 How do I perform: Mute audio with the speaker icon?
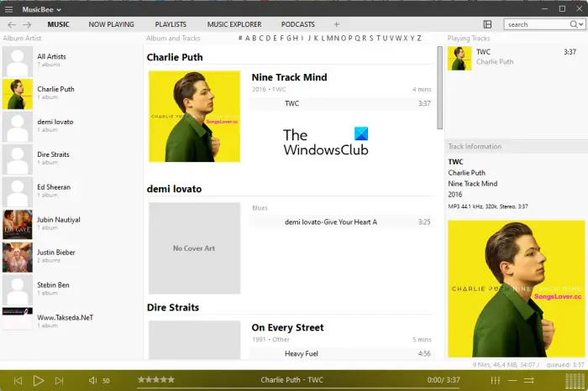(x=92, y=381)
